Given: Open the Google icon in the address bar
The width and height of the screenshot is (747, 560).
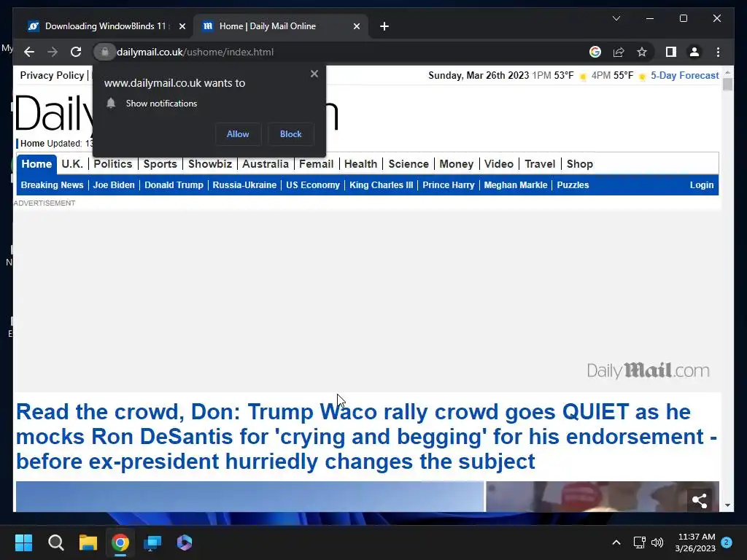Looking at the screenshot, I should [x=595, y=52].
